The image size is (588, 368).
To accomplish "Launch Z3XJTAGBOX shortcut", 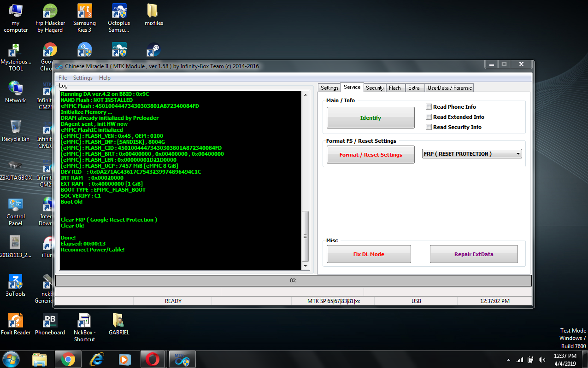I will point(16,169).
